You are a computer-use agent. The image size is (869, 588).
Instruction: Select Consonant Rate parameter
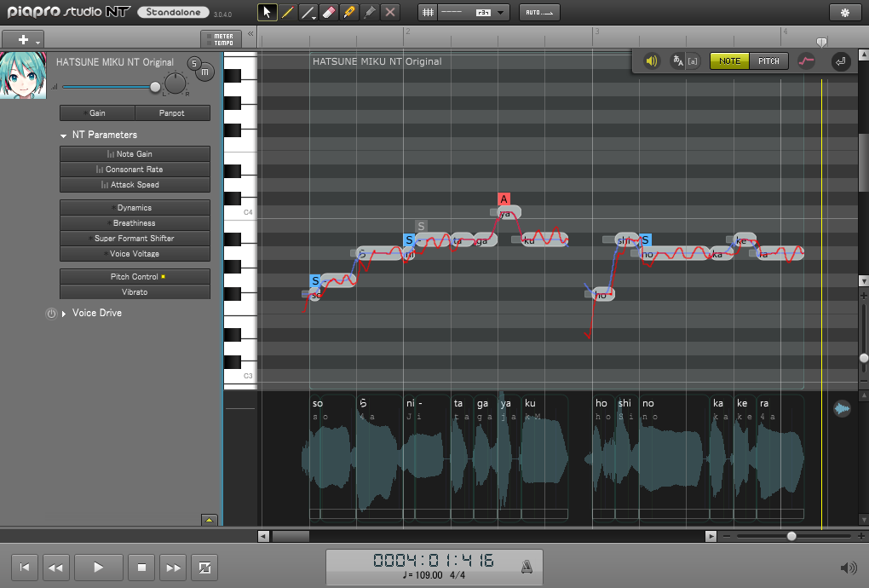coord(135,170)
